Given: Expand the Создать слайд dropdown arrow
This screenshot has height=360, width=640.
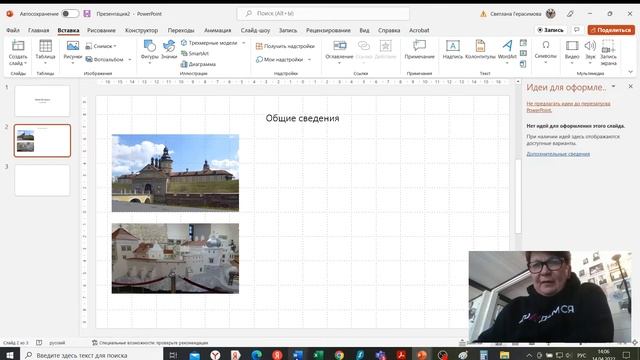Looking at the screenshot, I should click(x=25, y=63).
